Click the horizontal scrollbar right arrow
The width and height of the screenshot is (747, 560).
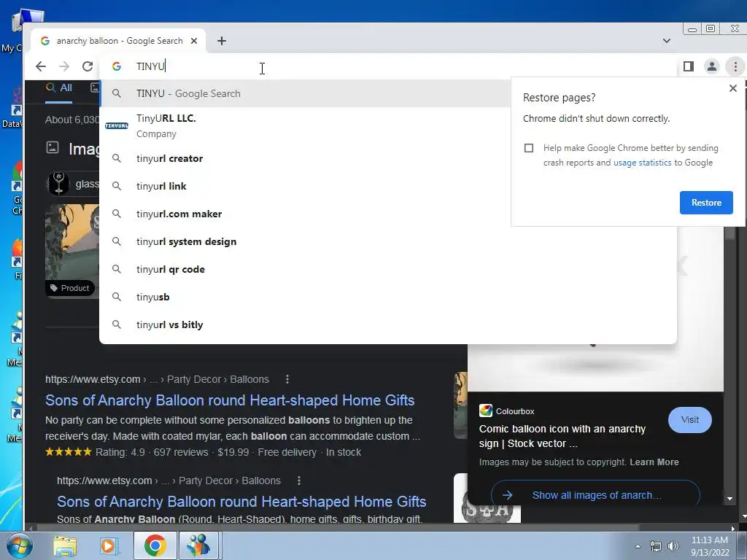[x=732, y=528]
